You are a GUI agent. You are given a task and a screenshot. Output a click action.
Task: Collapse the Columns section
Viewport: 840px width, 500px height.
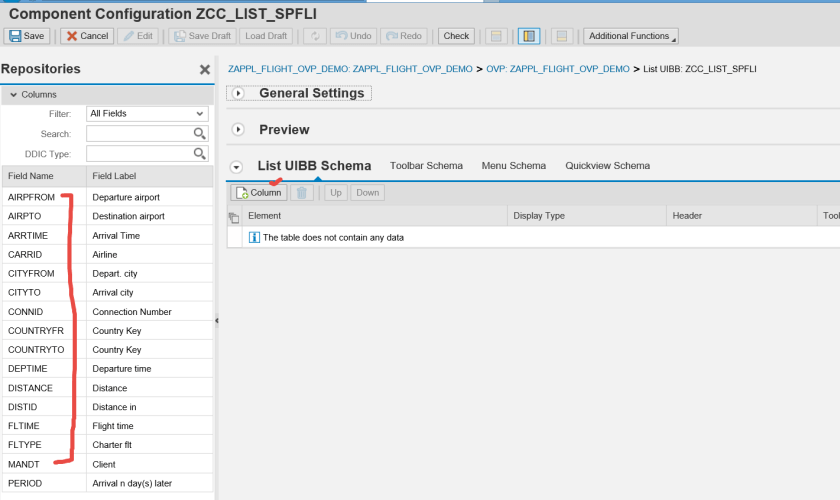point(13,94)
